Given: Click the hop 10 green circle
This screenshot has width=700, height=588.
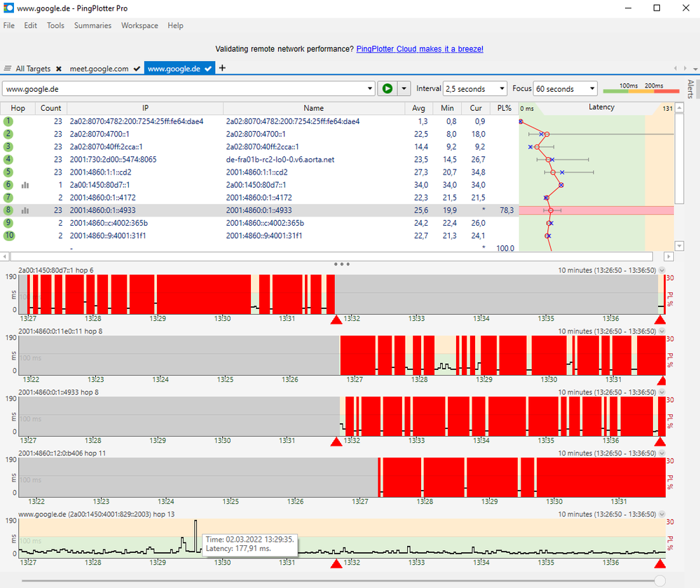Looking at the screenshot, I should point(9,235).
